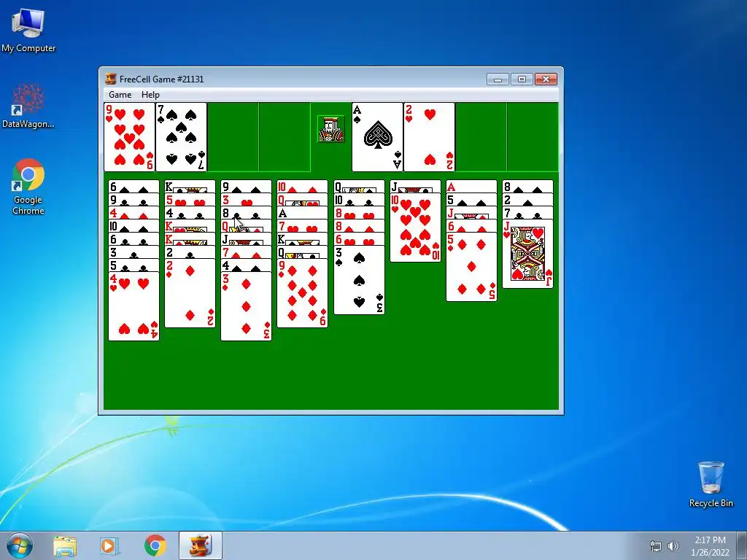Minimize the FreeCell window
Image resolution: width=747 pixels, height=560 pixels.
[498, 79]
